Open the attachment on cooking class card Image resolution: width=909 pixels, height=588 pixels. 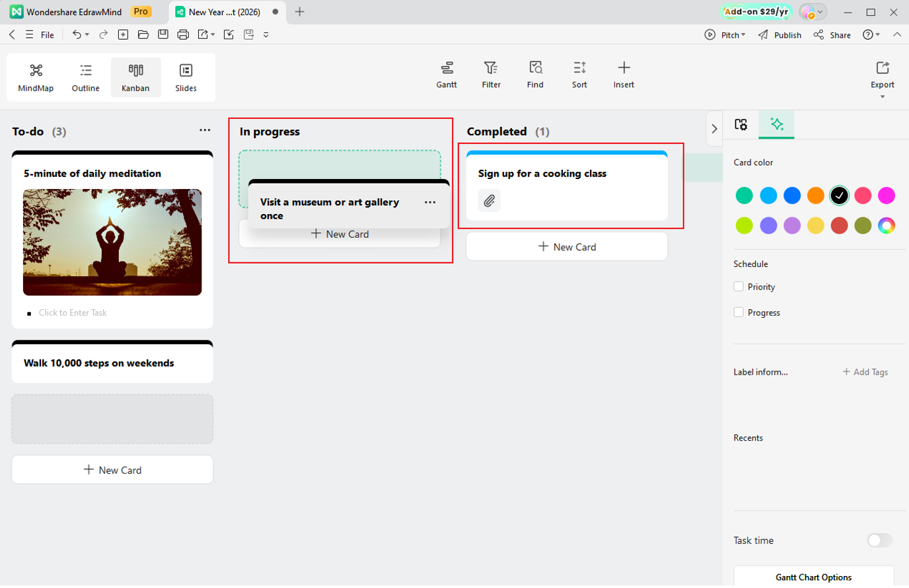point(489,201)
